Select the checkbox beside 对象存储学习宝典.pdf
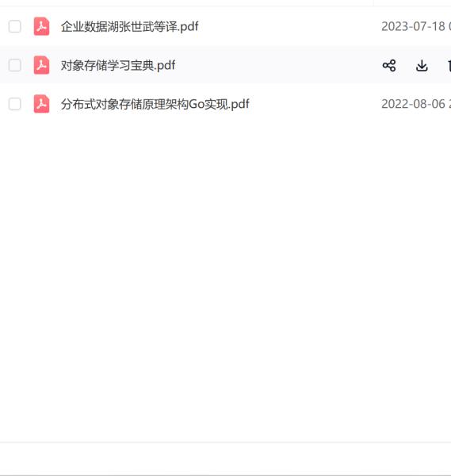Screen dimensions: 451x476 [14, 65]
